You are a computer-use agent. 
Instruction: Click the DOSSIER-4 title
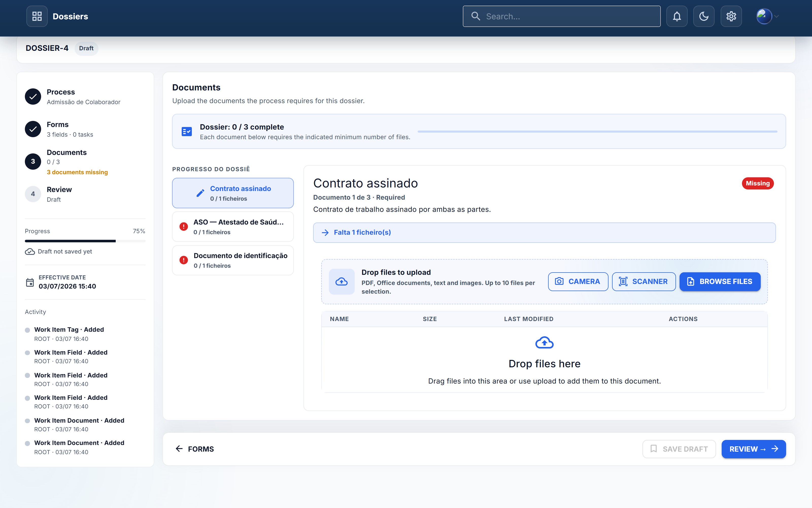coord(47,48)
